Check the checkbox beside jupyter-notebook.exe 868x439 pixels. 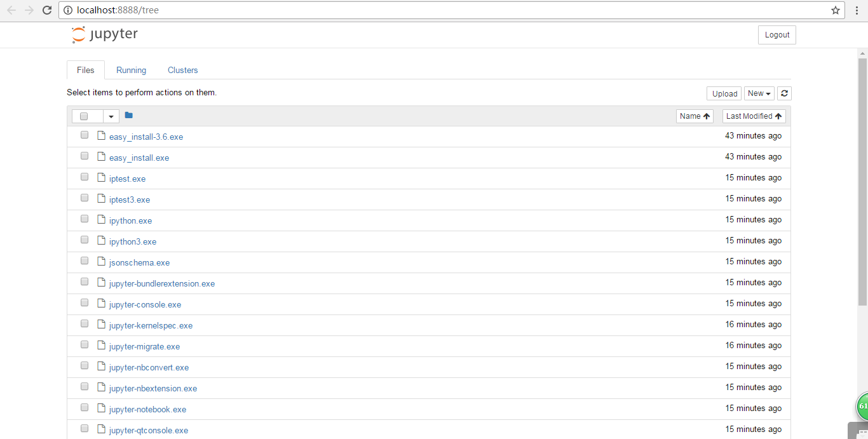(x=84, y=407)
